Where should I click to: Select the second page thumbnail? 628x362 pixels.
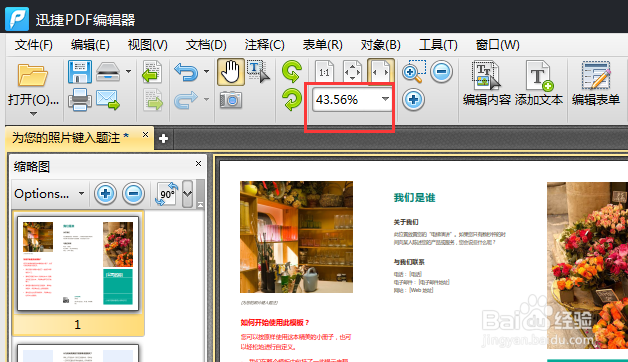tap(78, 353)
